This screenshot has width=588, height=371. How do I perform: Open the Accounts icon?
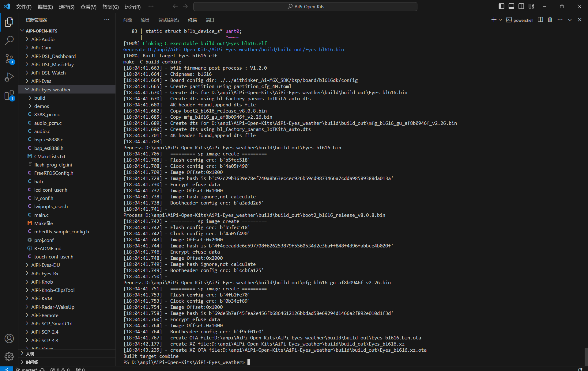tap(9, 338)
